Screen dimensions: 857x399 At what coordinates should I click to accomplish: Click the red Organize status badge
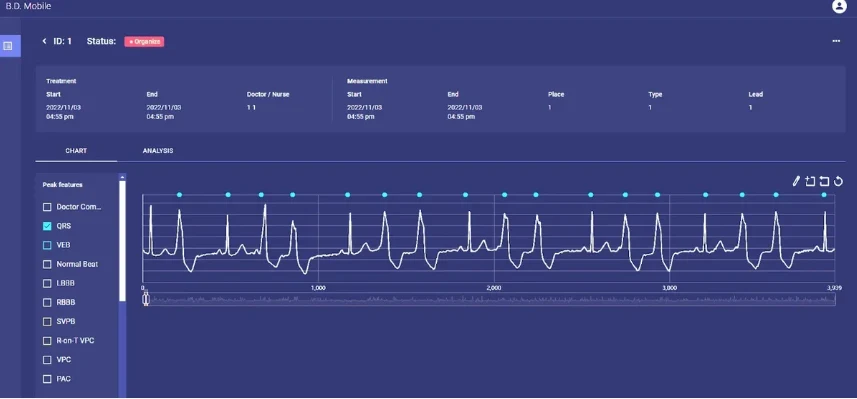[x=144, y=42]
